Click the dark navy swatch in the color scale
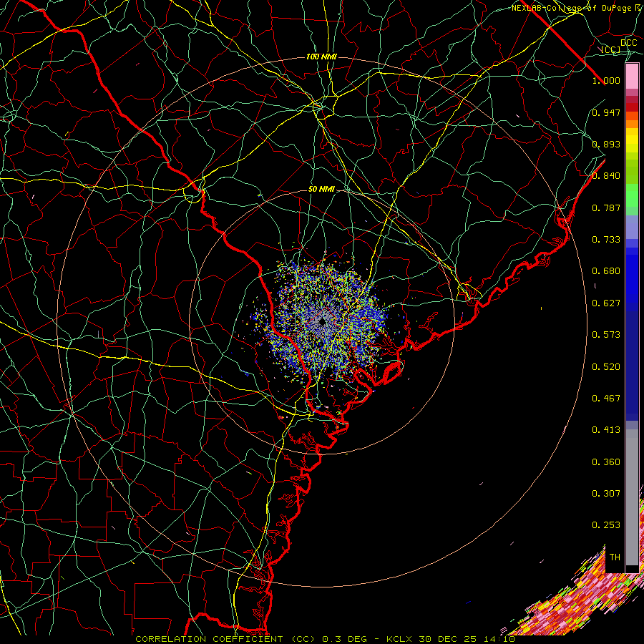The width and height of the screenshot is (644, 644). pyautogui.click(x=632, y=361)
